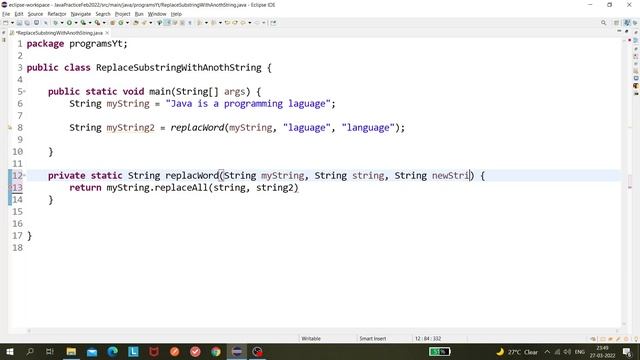Viewport: 640px width, 360px height.
Task: Collapse the main method fold marker at line 5
Action: click(24, 91)
